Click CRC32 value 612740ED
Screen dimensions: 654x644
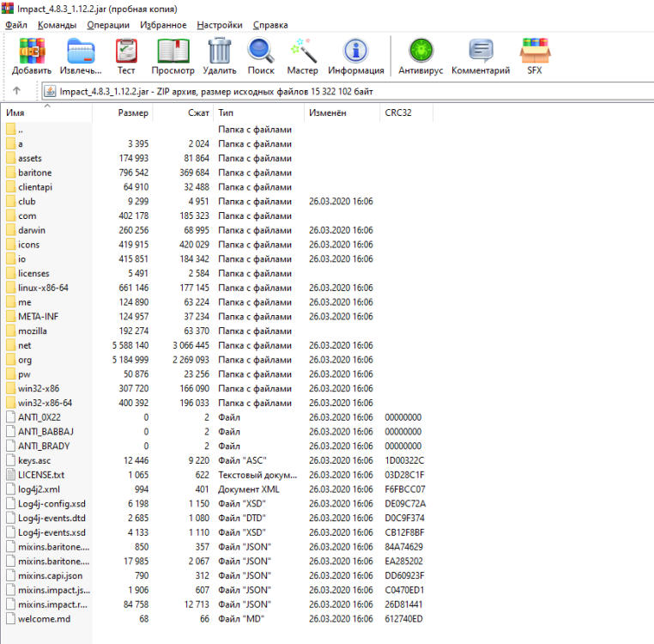click(x=403, y=618)
